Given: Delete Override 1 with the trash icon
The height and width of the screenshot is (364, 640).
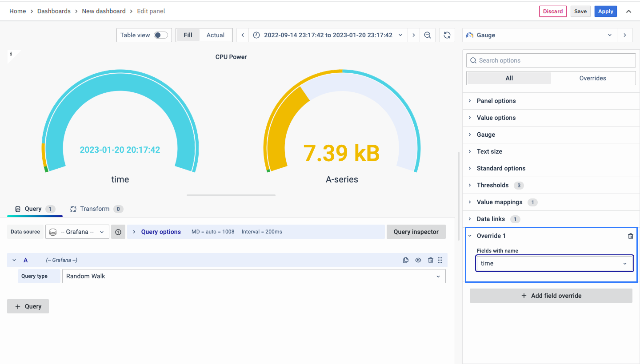Looking at the screenshot, I should point(630,236).
